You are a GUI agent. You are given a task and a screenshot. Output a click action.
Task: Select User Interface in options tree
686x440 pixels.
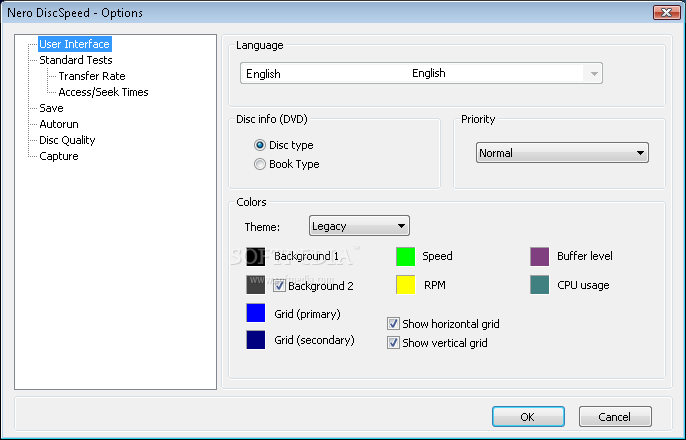(x=74, y=44)
